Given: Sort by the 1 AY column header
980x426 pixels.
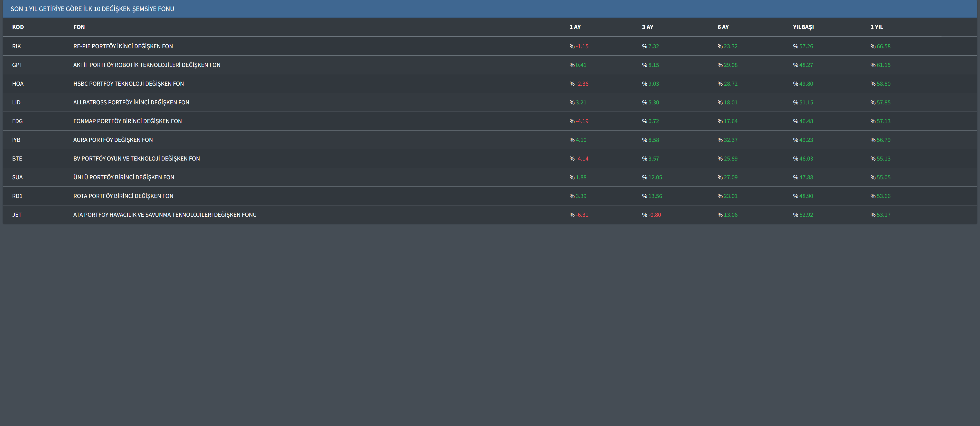Looking at the screenshot, I should click(x=575, y=27).
